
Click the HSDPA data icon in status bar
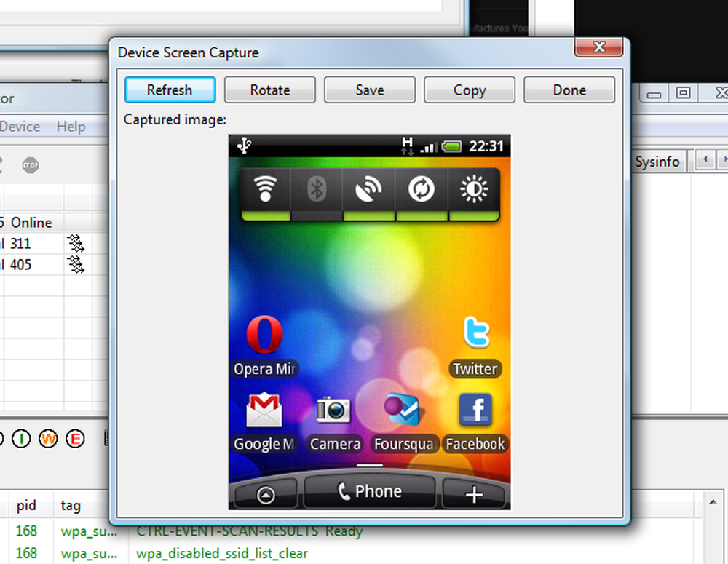tap(407, 146)
